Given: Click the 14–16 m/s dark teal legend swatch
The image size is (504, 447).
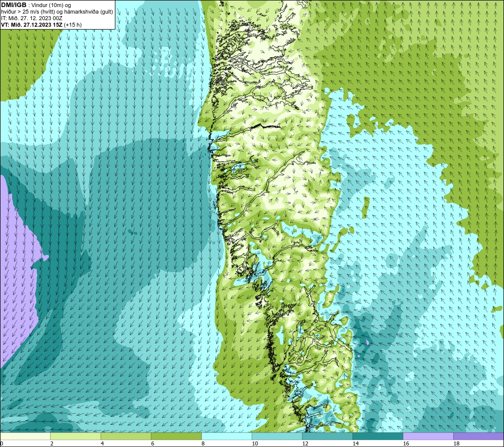Looking at the screenshot, I should (378, 436).
